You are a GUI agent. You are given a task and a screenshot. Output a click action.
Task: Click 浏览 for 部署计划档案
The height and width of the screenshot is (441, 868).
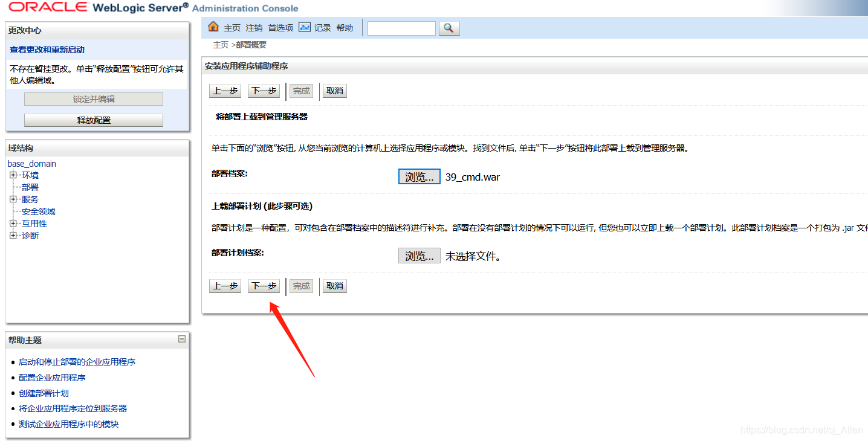(x=419, y=256)
